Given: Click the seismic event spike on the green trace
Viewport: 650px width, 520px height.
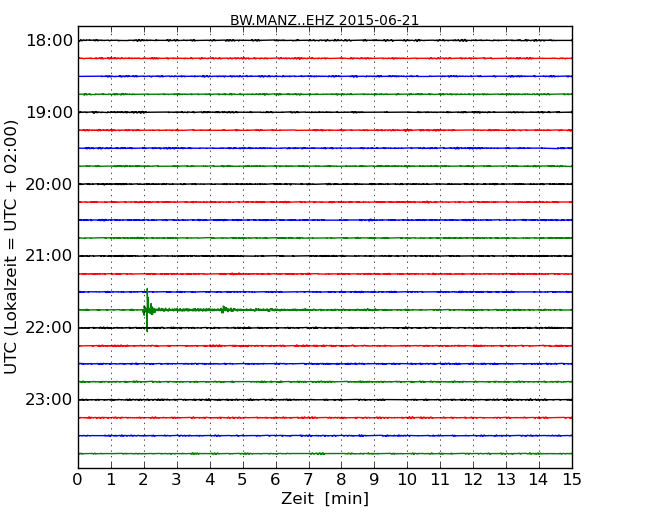Looking at the screenshot, I should pyautogui.click(x=147, y=310).
